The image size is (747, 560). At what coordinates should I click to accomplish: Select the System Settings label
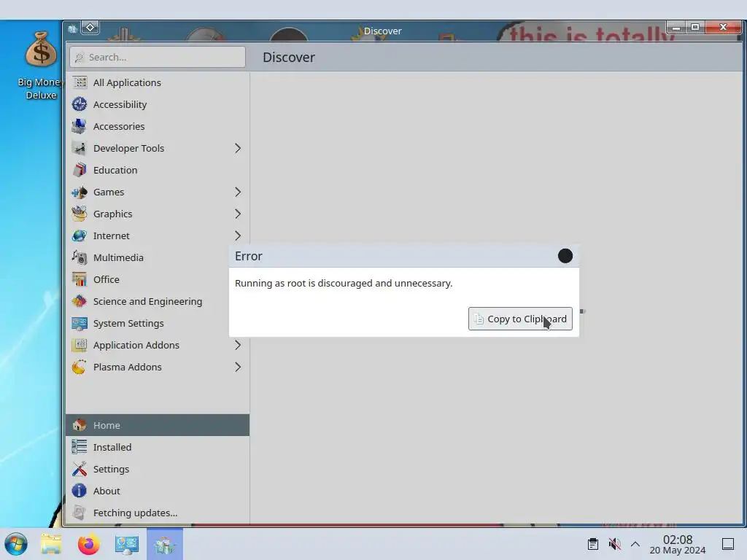(x=128, y=323)
